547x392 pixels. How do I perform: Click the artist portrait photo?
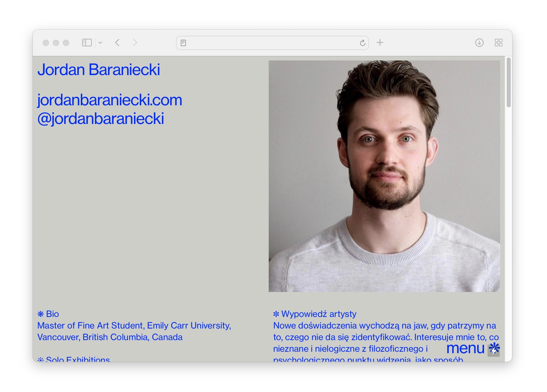(384, 176)
